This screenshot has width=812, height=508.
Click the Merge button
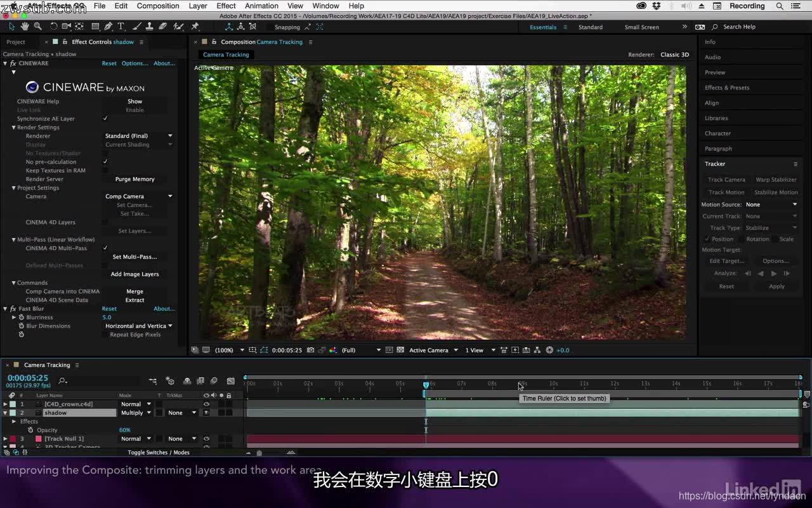tap(134, 291)
